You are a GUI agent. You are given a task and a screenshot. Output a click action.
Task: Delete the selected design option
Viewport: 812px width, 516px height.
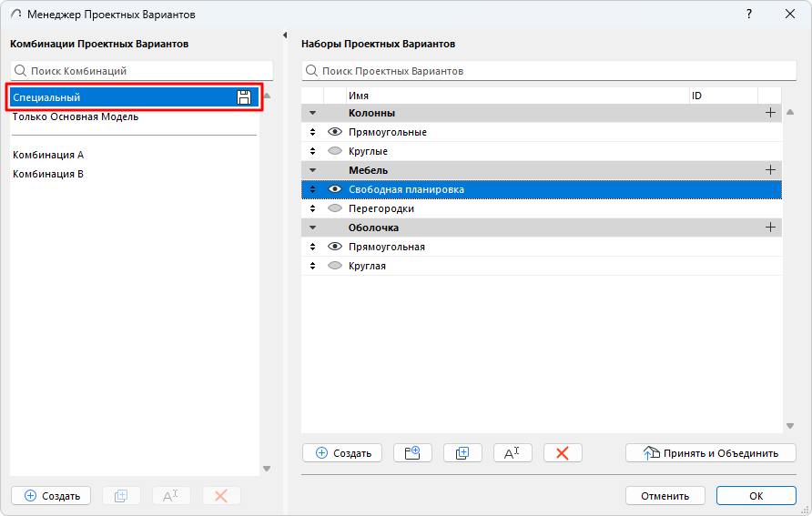pyautogui.click(x=563, y=453)
